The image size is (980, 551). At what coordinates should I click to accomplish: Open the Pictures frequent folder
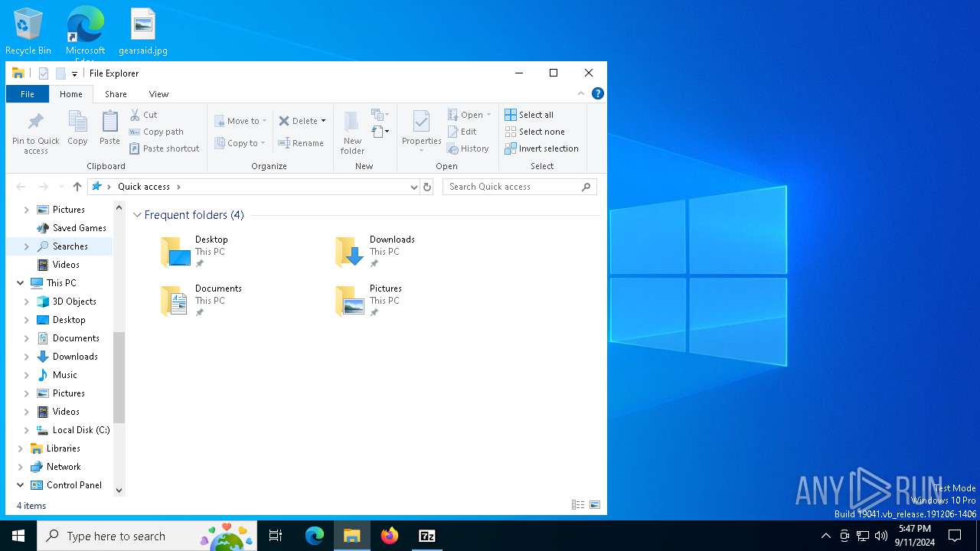(369, 301)
